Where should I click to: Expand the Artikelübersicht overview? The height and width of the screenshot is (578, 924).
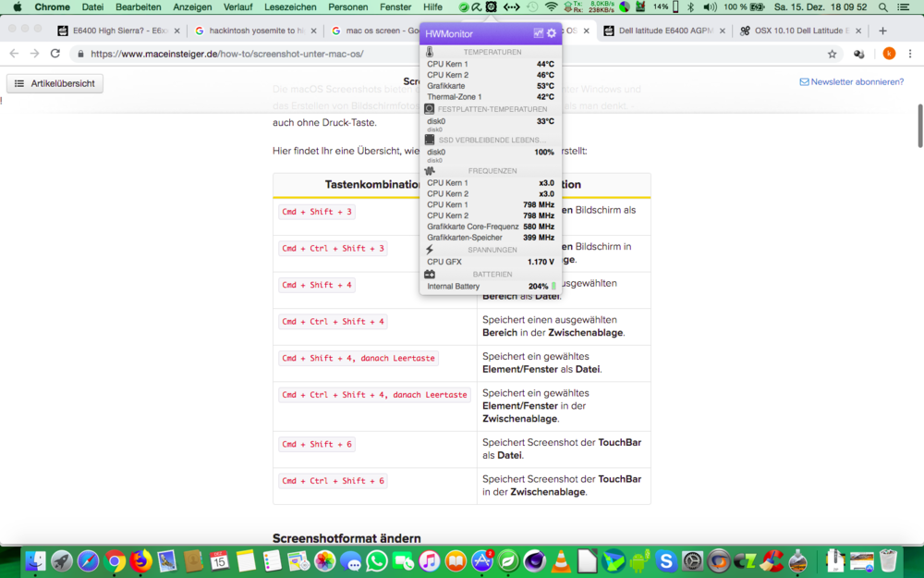[x=55, y=83]
